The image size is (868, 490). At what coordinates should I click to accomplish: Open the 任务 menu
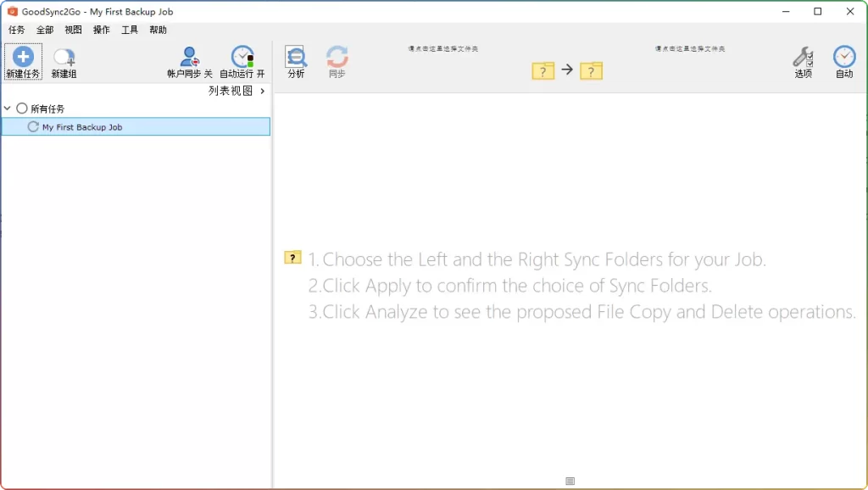(17, 30)
